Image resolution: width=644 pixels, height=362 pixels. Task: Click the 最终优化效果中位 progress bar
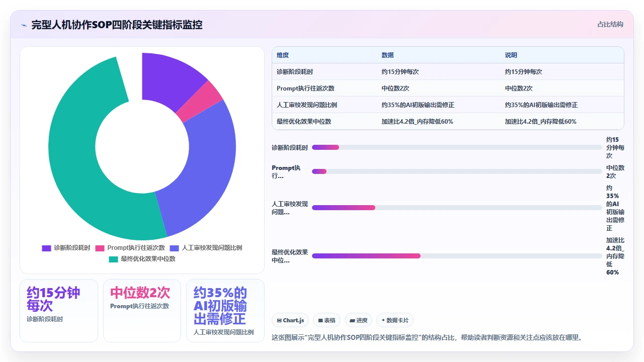point(457,256)
